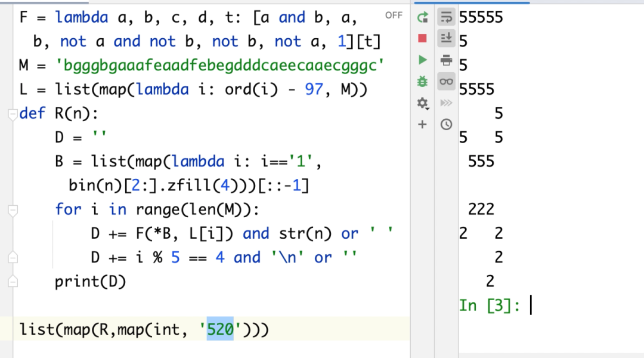Toggle the OFF indicator in editor

[394, 16]
